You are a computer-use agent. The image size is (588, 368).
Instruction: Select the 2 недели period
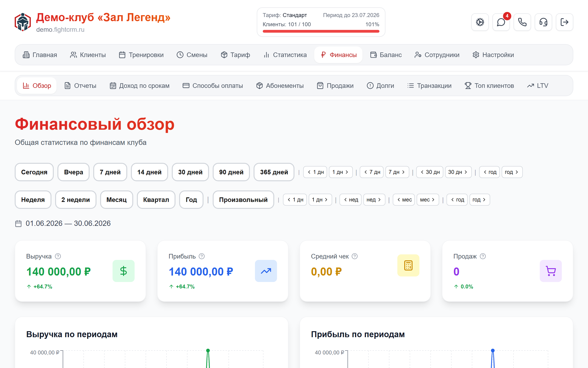coord(76,200)
